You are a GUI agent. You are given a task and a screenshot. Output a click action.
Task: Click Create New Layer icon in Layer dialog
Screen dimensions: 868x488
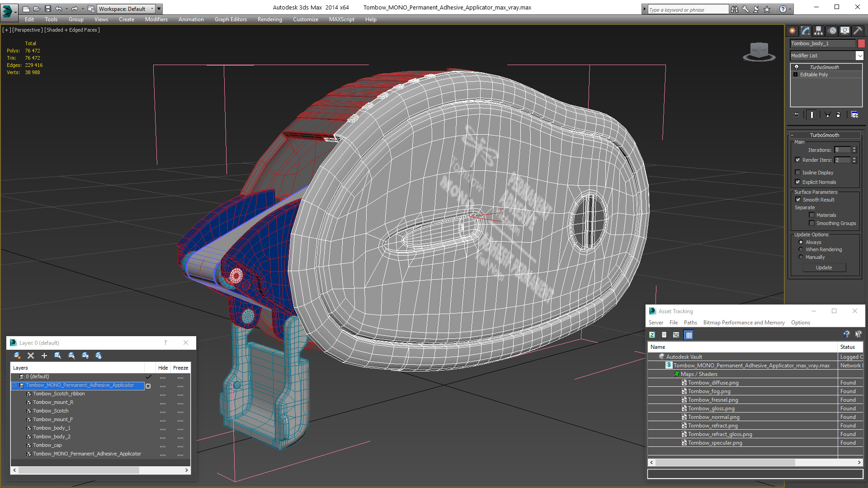(x=17, y=356)
